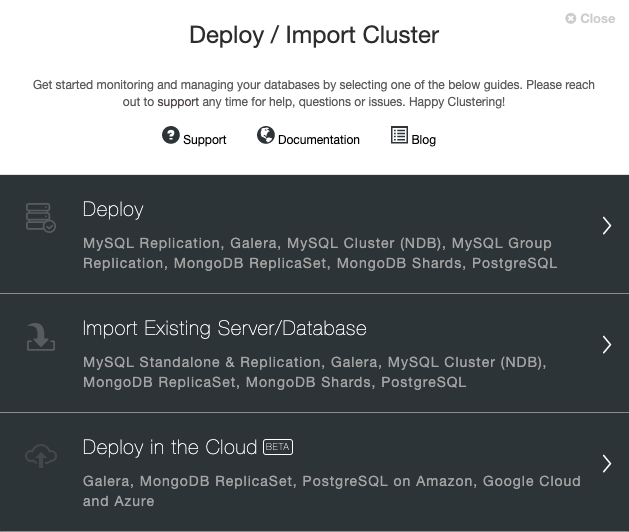Click the Galera, MongoDB ReplicaSet cloud description
629x532 pixels.
click(x=332, y=491)
